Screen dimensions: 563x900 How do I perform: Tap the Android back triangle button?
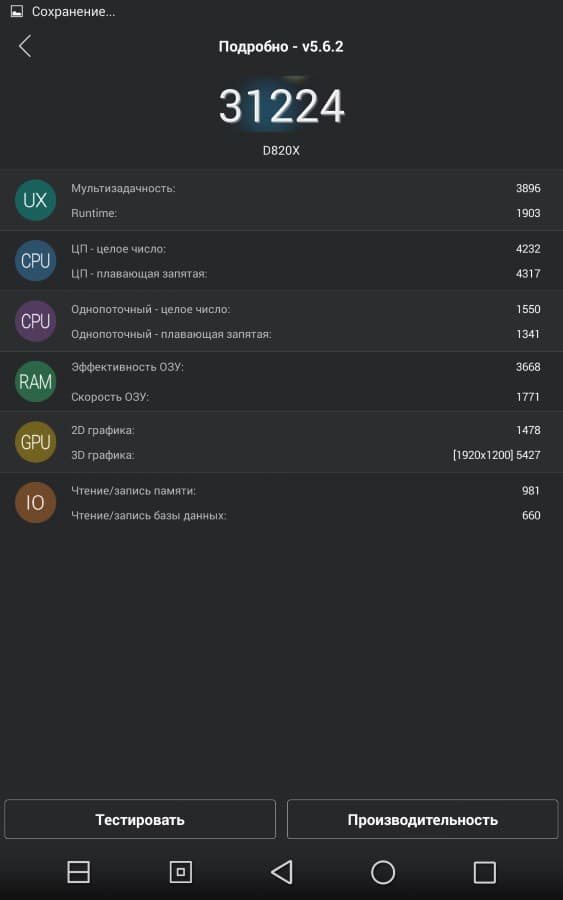(282, 872)
